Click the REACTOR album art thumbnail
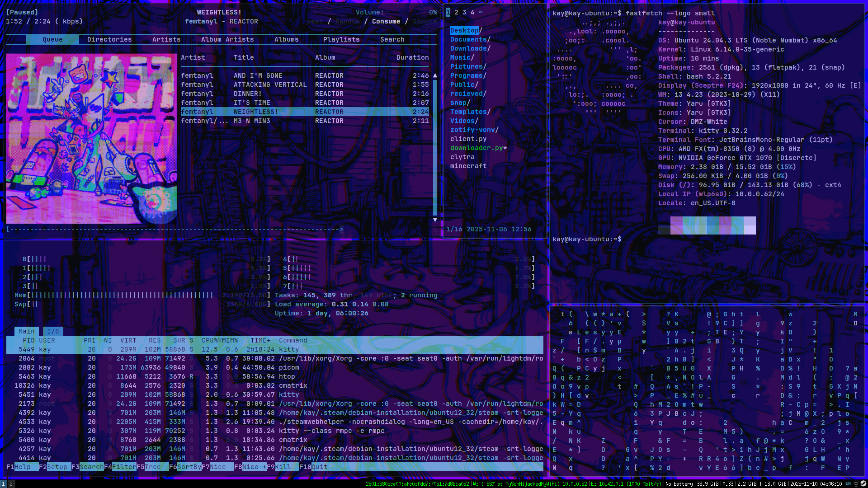The image size is (868, 488). (91, 139)
